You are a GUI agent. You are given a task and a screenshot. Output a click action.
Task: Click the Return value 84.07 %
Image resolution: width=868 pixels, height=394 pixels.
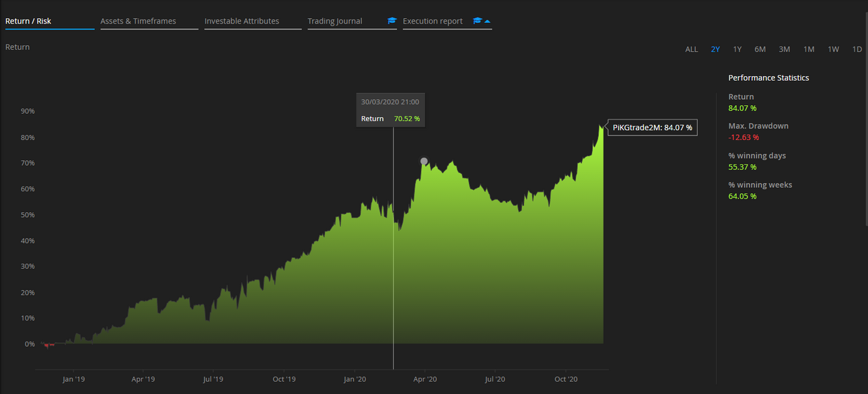[743, 108]
